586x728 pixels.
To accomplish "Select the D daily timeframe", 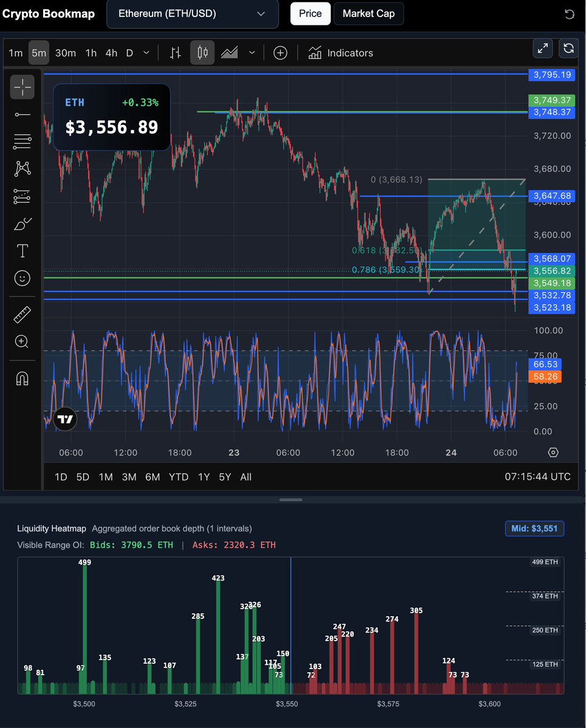I will coord(129,53).
